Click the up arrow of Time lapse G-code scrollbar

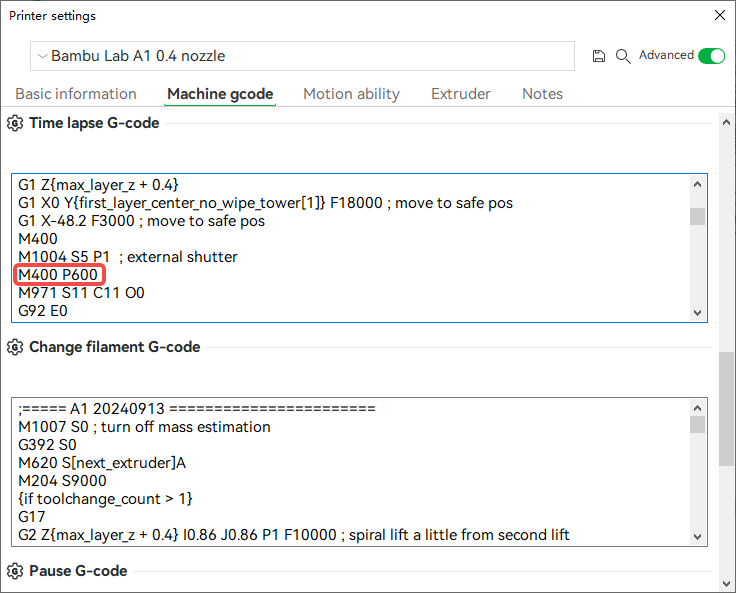point(698,184)
